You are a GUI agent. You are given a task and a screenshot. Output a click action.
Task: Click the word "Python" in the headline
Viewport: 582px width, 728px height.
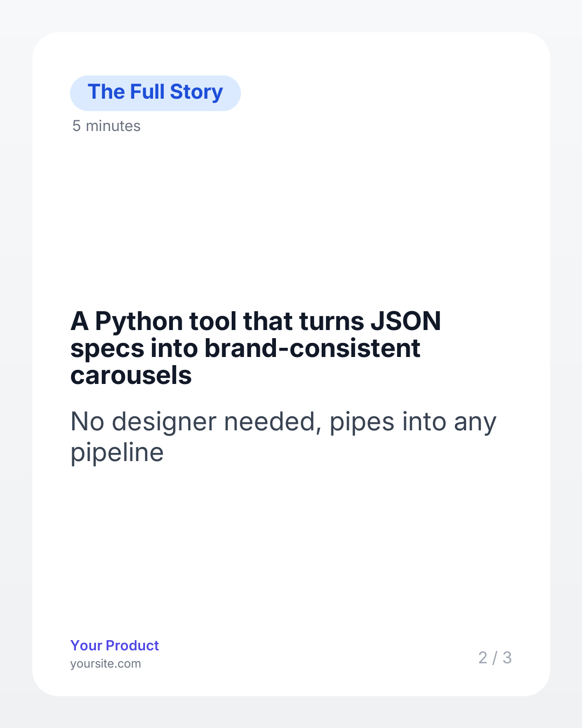tap(139, 322)
